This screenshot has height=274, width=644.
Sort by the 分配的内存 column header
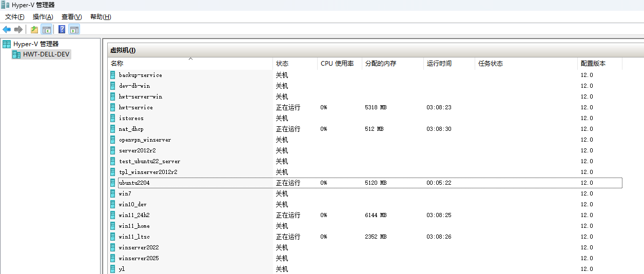(x=393, y=64)
